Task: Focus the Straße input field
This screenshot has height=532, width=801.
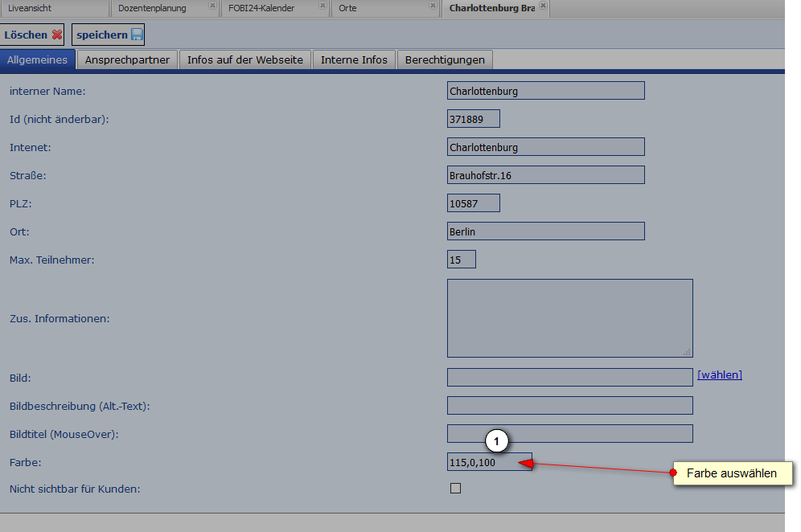Action: (x=545, y=175)
